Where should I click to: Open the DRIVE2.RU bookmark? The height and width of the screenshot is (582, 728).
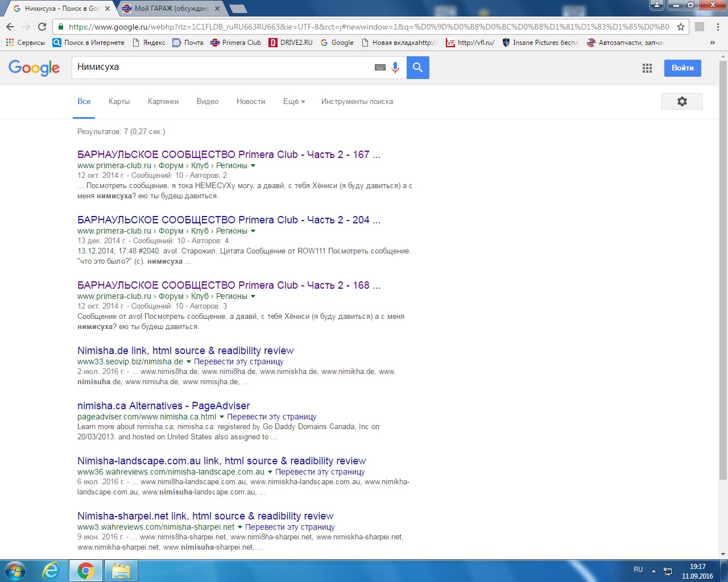click(291, 43)
